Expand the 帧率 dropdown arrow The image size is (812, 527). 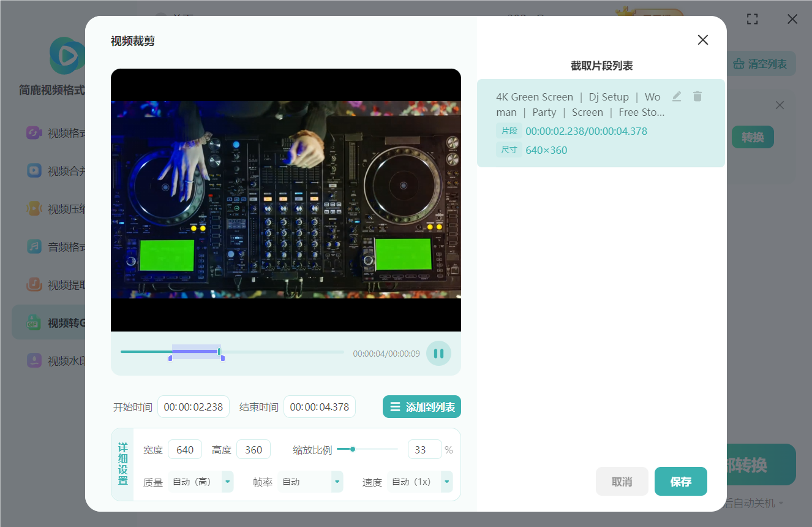[x=337, y=482]
